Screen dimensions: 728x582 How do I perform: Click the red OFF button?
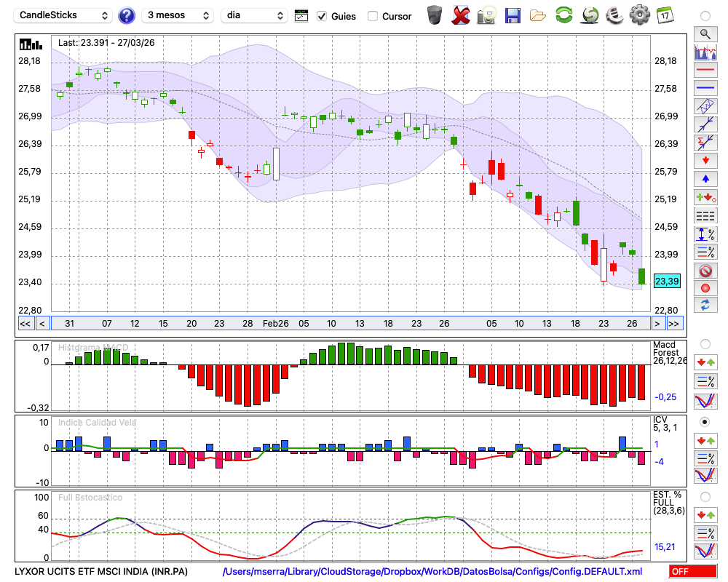(x=692, y=572)
